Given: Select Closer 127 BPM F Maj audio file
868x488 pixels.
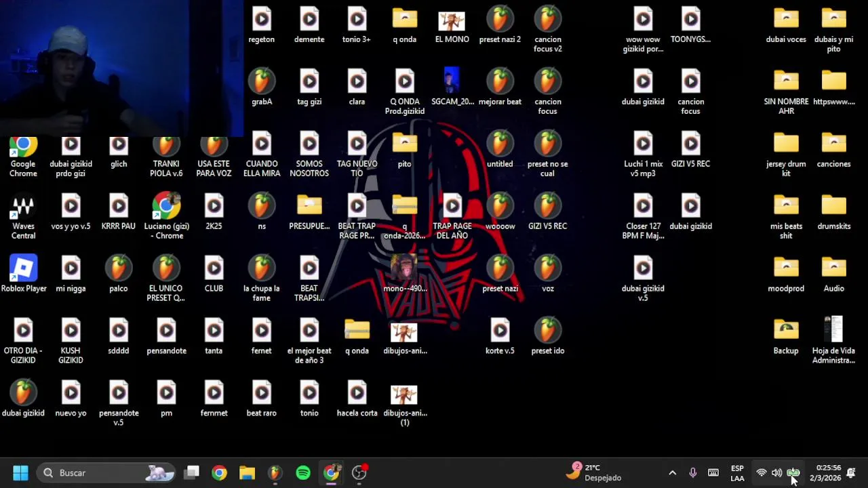Looking at the screenshot, I should 643,217.
